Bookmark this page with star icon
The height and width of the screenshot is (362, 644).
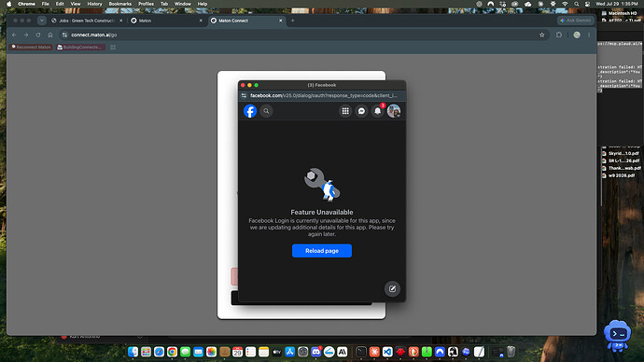541,35
